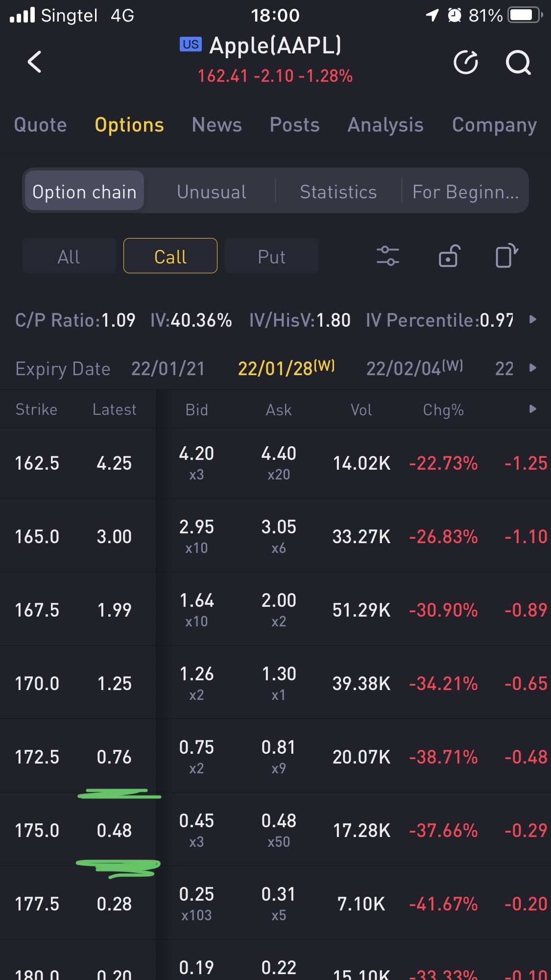Select the Put options filter

tap(271, 256)
